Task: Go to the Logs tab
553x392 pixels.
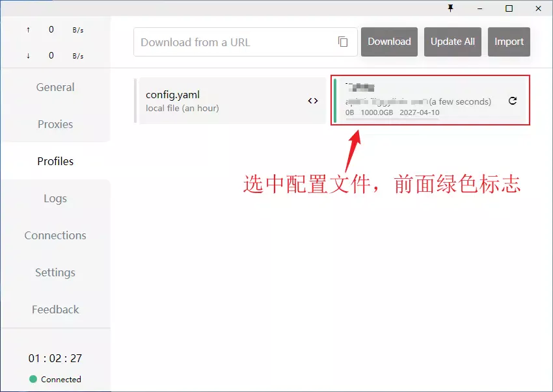Action: (55, 198)
